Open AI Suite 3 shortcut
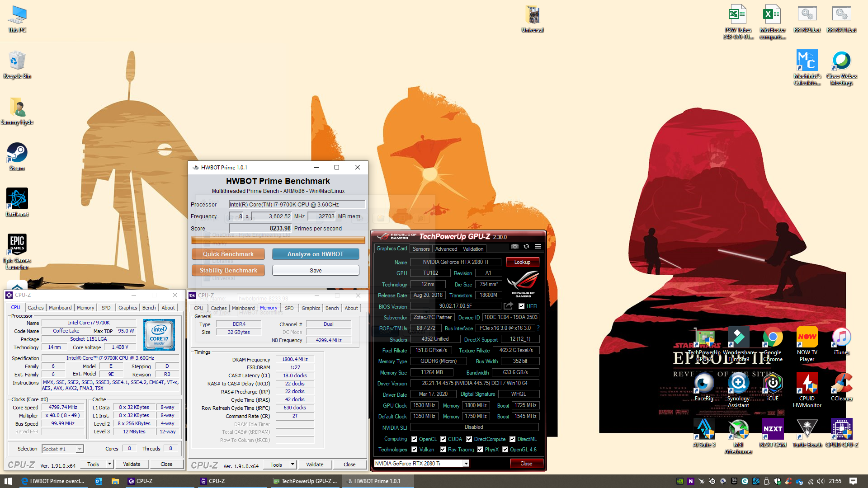The image size is (868, 488). coord(704,433)
